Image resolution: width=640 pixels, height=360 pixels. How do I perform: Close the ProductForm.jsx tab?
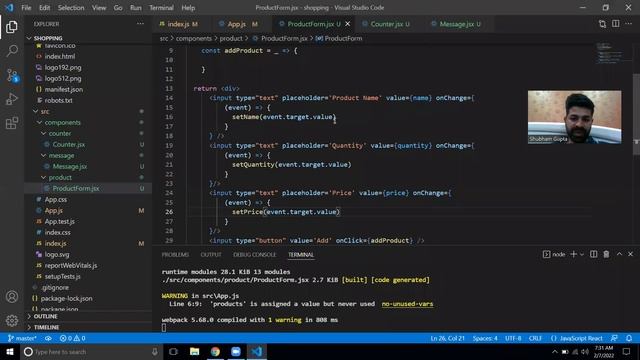[348, 24]
